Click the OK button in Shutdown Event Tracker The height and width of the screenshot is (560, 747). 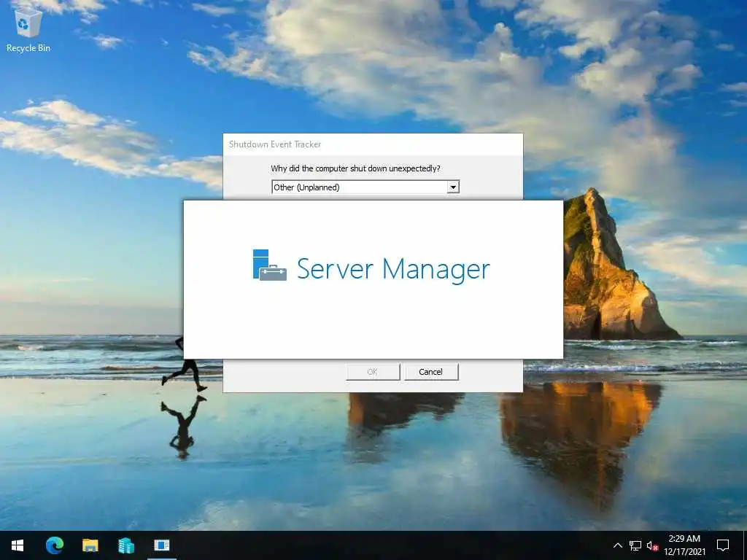[373, 372]
